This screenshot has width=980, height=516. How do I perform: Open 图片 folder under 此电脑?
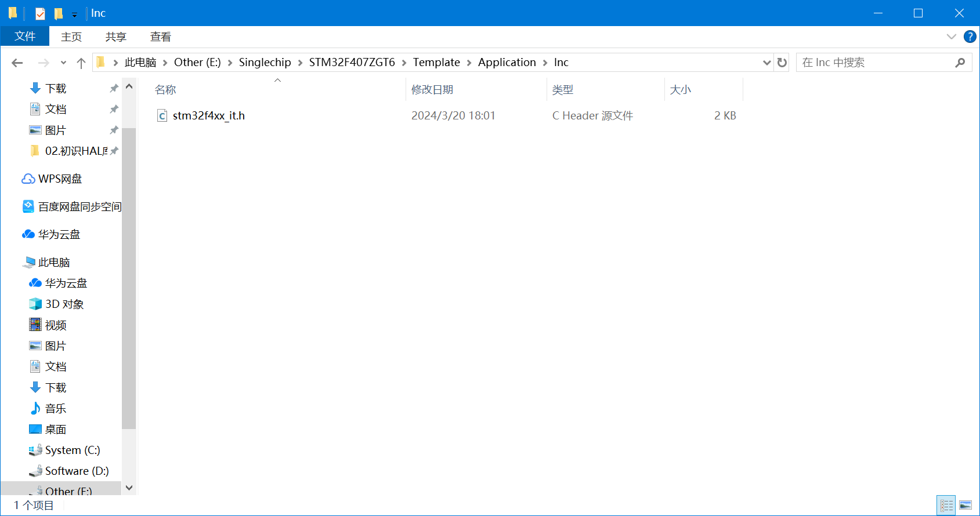pyautogui.click(x=56, y=346)
